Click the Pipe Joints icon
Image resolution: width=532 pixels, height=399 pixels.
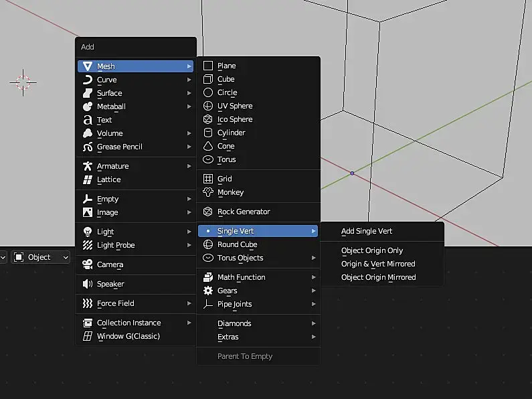(x=208, y=304)
